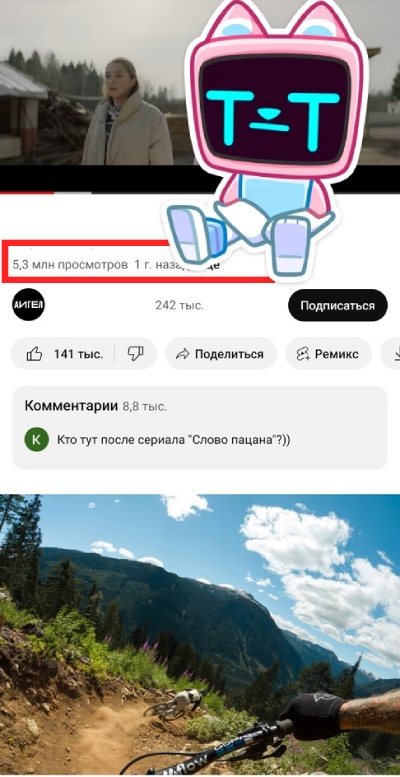Select the Ремикс button
Viewport: 400px width, 777px height.
pyautogui.click(x=328, y=354)
